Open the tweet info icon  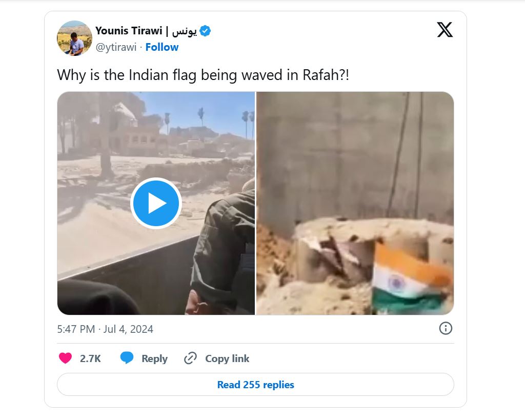point(446,328)
